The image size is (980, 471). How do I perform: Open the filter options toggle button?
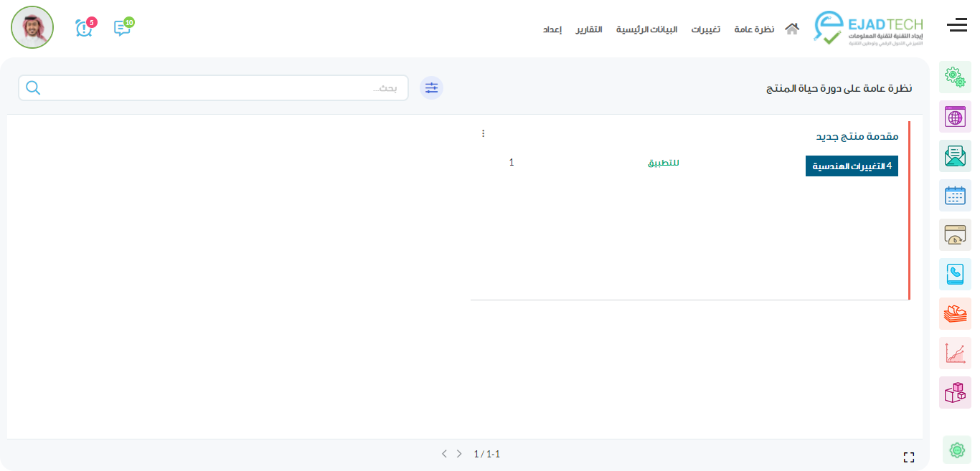pyautogui.click(x=431, y=87)
